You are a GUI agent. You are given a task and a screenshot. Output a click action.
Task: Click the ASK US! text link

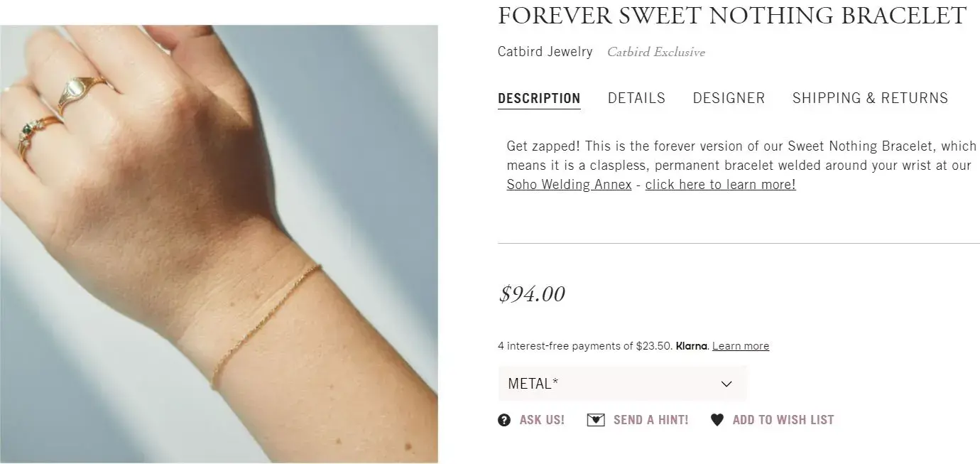[542, 420]
